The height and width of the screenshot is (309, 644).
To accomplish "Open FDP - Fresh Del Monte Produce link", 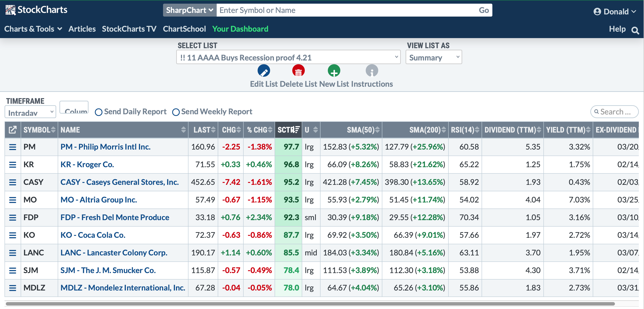I will click(x=115, y=218).
